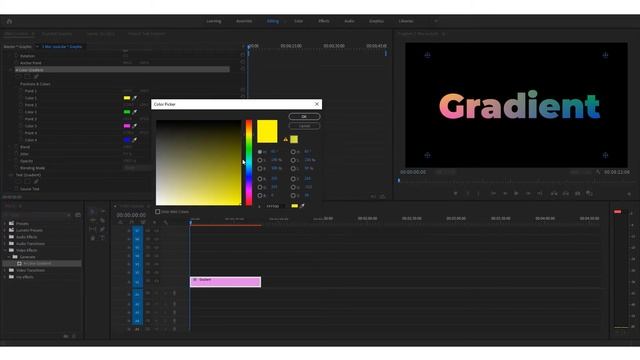This screenshot has height=360, width=640.
Task: Open timeline display settings wrench icon
Action: (x=166, y=222)
